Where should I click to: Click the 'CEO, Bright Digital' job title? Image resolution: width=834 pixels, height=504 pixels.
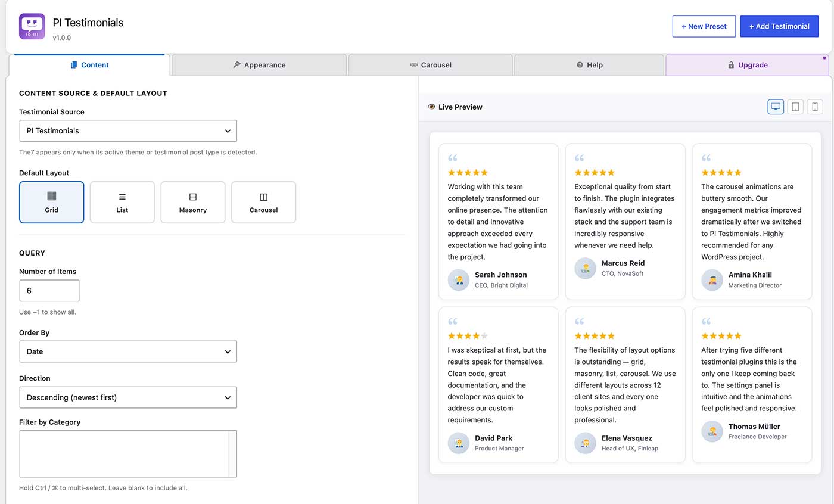[502, 285]
